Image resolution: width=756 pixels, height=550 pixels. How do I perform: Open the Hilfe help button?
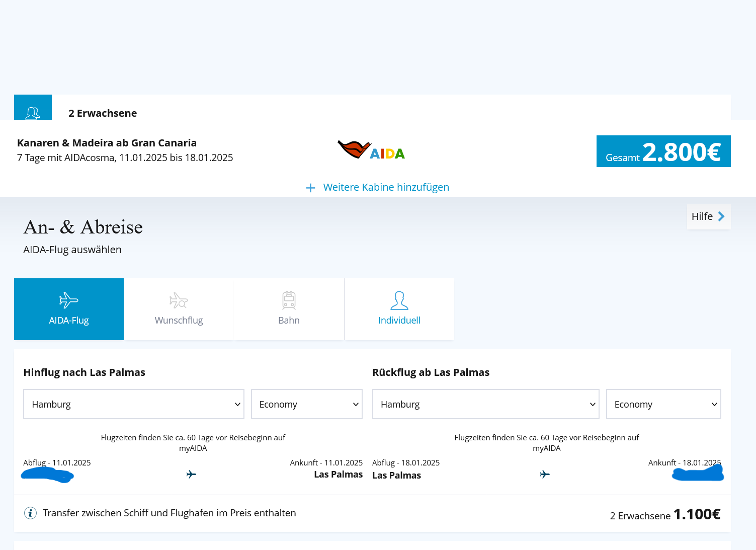[x=708, y=216]
